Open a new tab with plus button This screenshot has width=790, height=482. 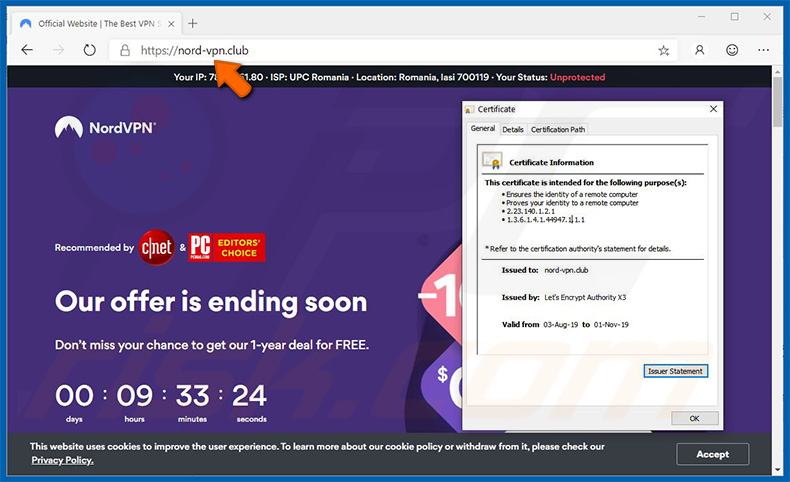[x=193, y=23]
